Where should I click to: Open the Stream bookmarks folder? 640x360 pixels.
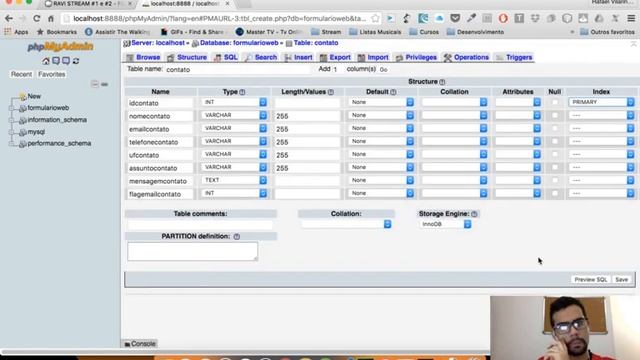pos(326,32)
